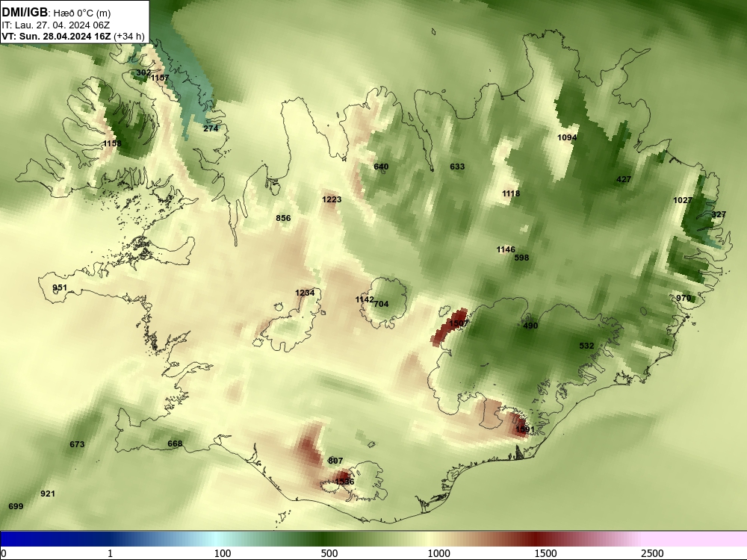Viewport: 747px width, 560px height.
Task: Click the map value 427
Action: coord(624,179)
